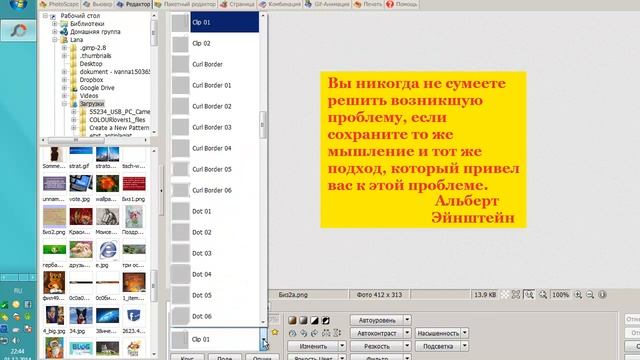Image resolution: width=640 pixels, height=360 pixels.
Task: Click the Подсветка button
Action: pos(438,346)
